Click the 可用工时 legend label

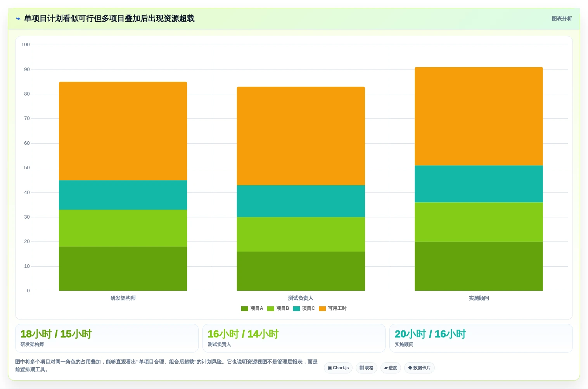(x=337, y=309)
